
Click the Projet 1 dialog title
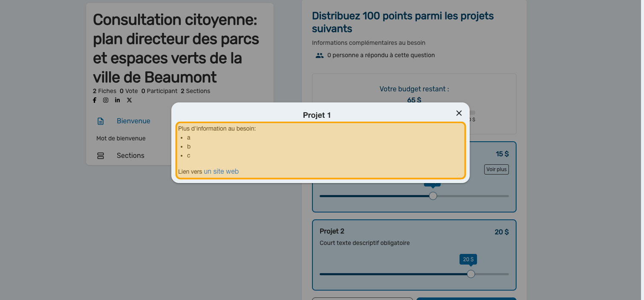[317, 115]
